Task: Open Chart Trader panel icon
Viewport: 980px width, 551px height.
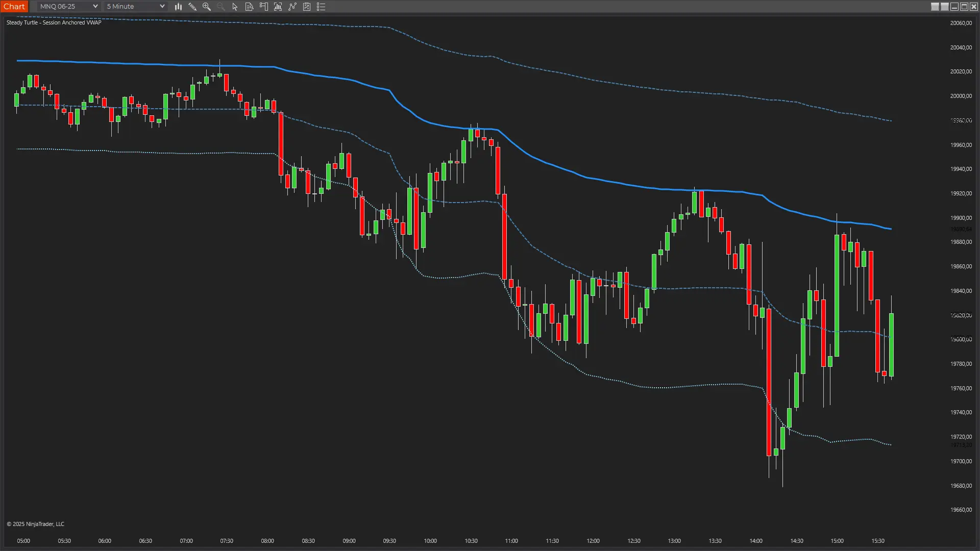Action: click(264, 7)
